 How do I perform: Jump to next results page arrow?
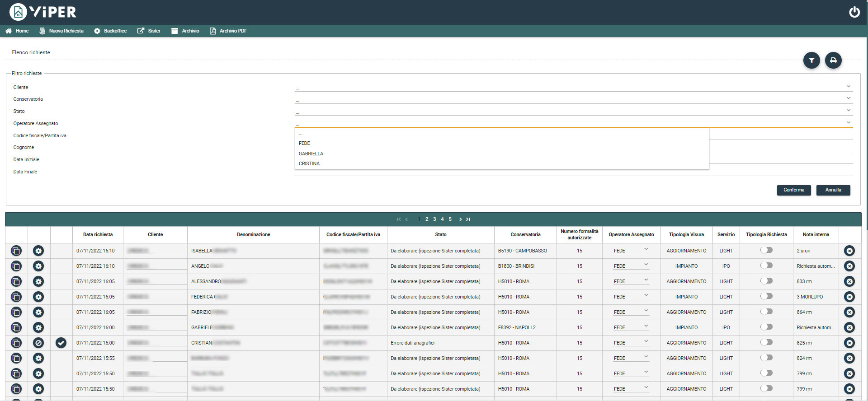tap(461, 219)
